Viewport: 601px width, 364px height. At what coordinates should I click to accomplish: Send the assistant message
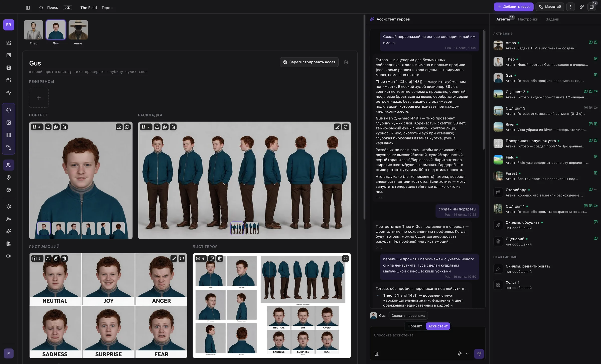479,354
